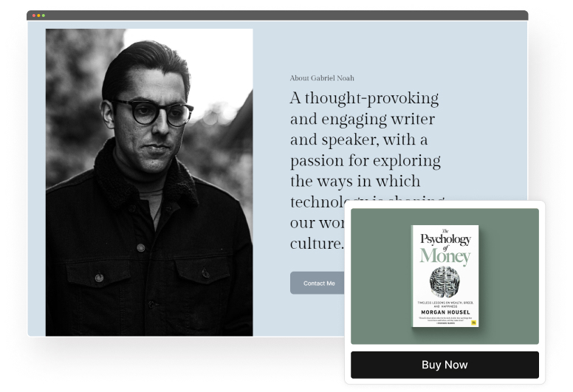The width and height of the screenshot is (573, 392).
Task: Click the About Gabriel Noah label
Action: point(322,78)
